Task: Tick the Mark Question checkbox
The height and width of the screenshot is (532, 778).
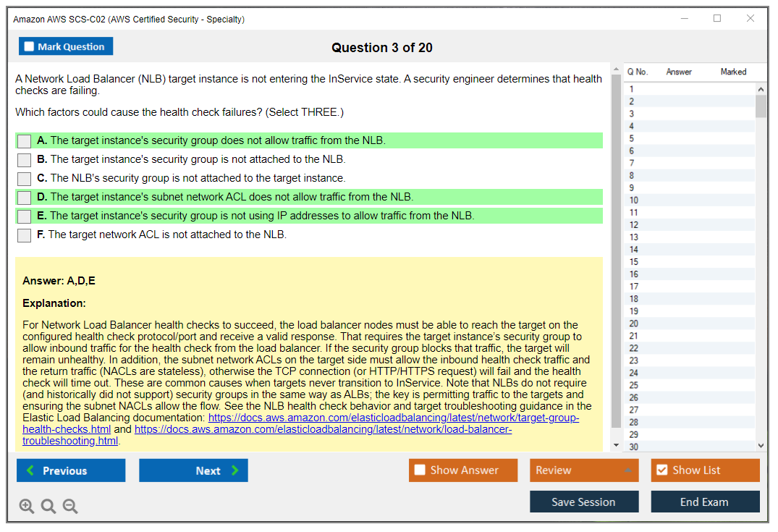Action: coord(30,47)
